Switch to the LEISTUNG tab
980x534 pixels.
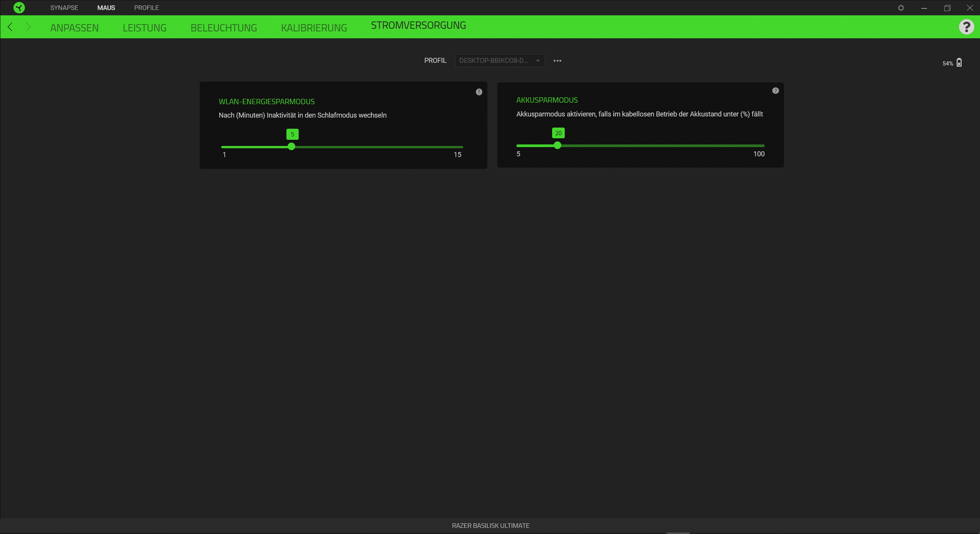coord(145,28)
